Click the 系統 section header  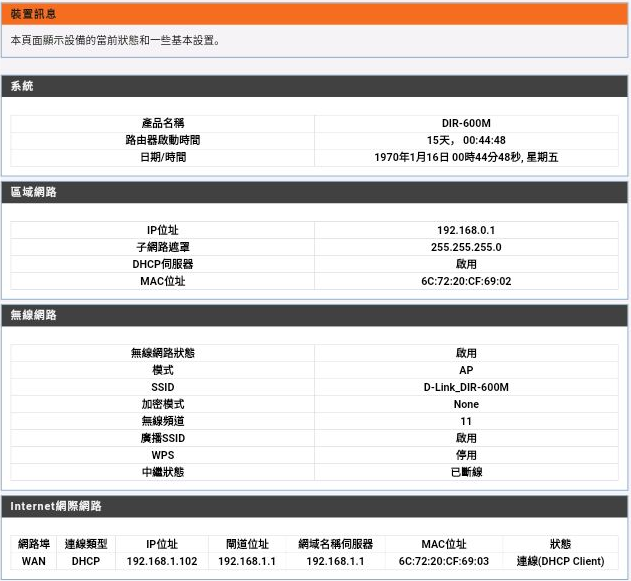[22, 86]
